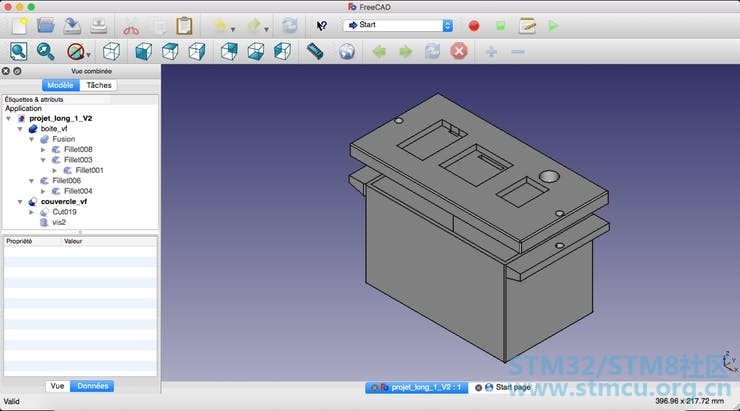Screen dimensions: 740x411
Task: Click the Draw Style icon
Action: point(76,51)
